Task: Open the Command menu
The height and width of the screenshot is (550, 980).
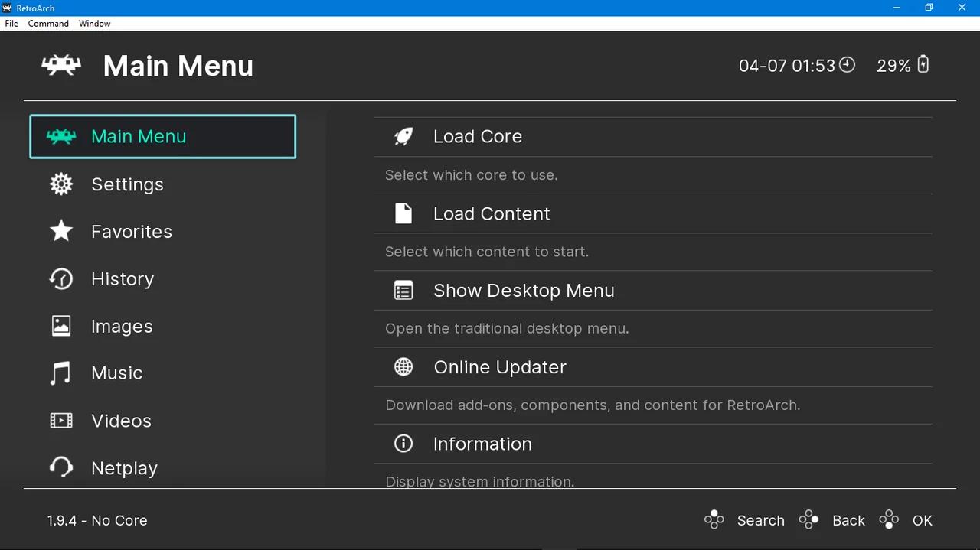Action: [47, 24]
